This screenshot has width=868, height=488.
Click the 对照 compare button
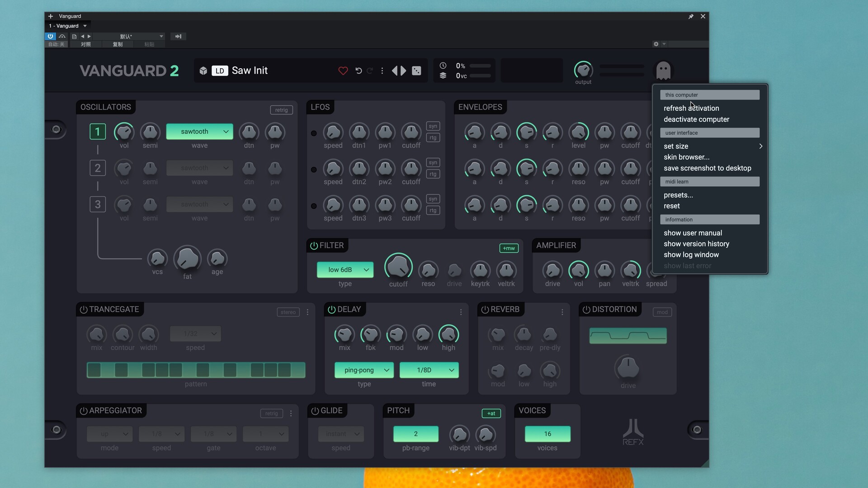(x=85, y=44)
